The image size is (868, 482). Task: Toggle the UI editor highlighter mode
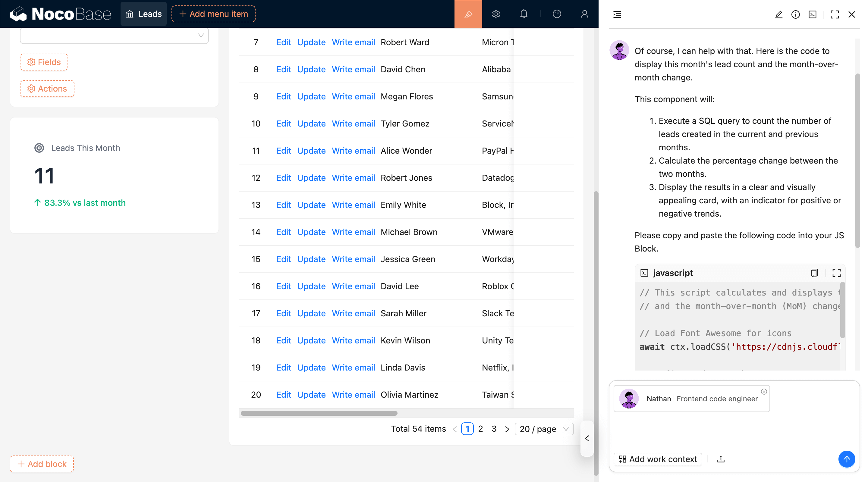[468, 14]
